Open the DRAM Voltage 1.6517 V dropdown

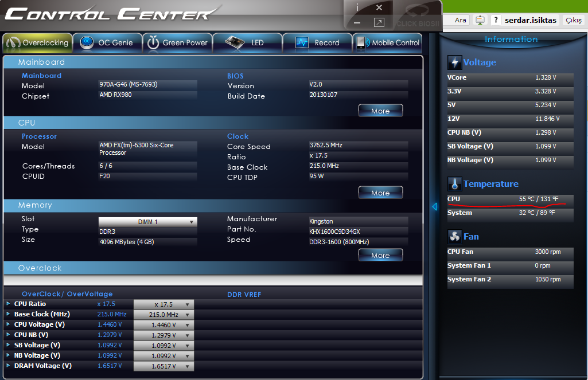coord(163,366)
